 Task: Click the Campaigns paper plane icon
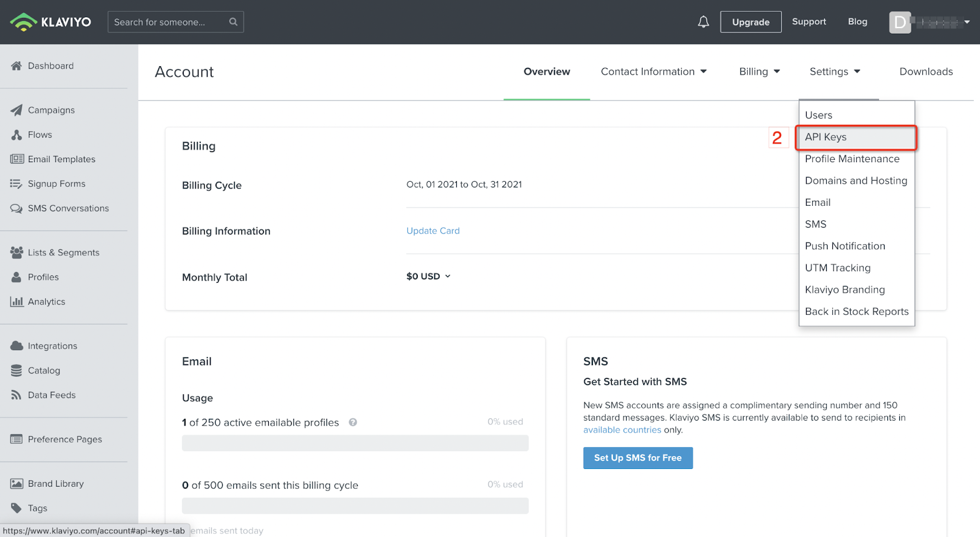tap(17, 110)
